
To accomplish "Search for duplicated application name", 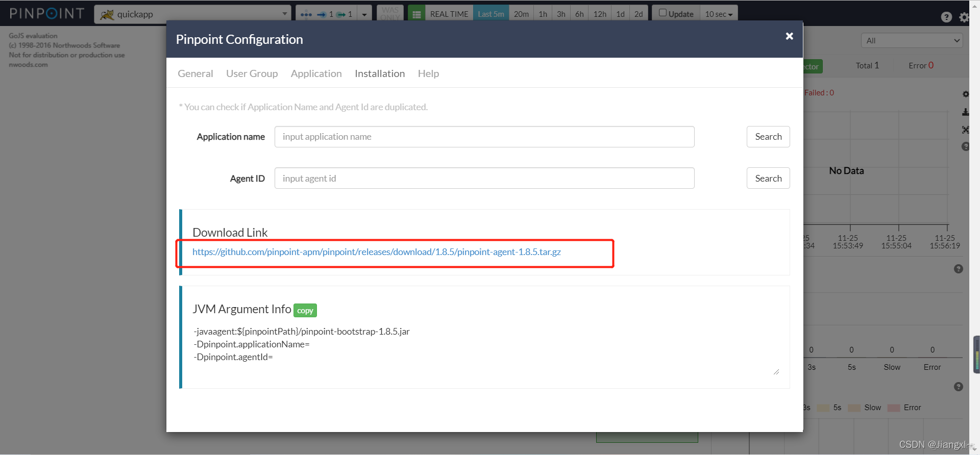I will pyautogui.click(x=768, y=137).
